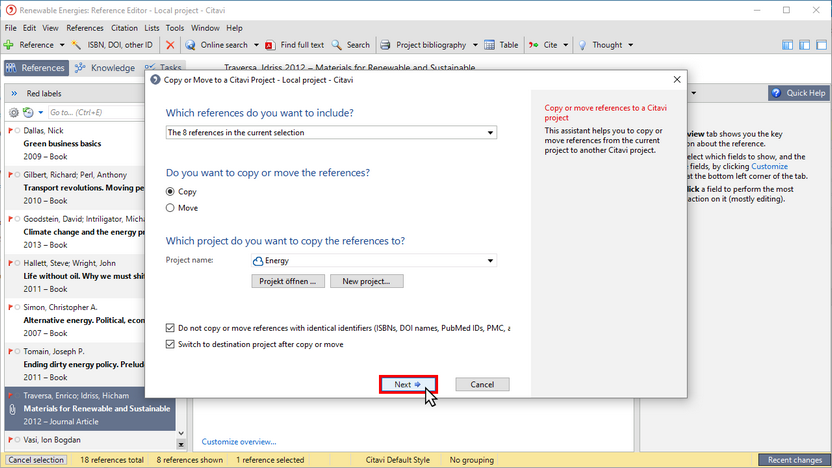Expand the Project bibliography dropdown arrow
832x468 pixels.
tap(475, 45)
